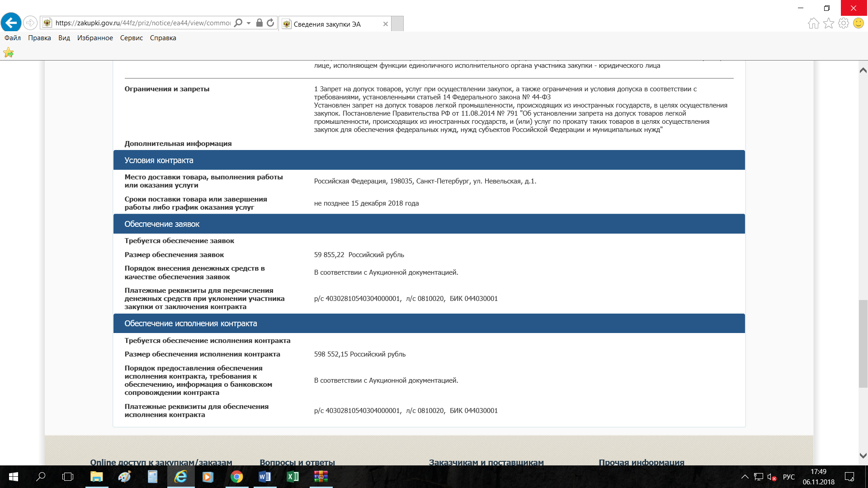Click the 'Ограничения и запреты' label
Image resolution: width=868 pixels, height=488 pixels.
tap(167, 89)
